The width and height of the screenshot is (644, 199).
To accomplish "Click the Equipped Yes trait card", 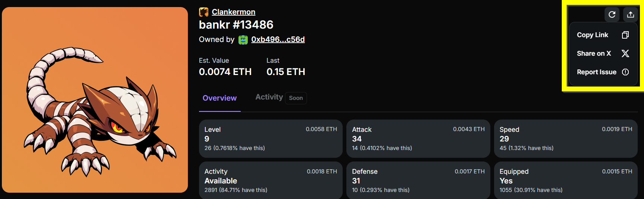I will pos(565,180).
